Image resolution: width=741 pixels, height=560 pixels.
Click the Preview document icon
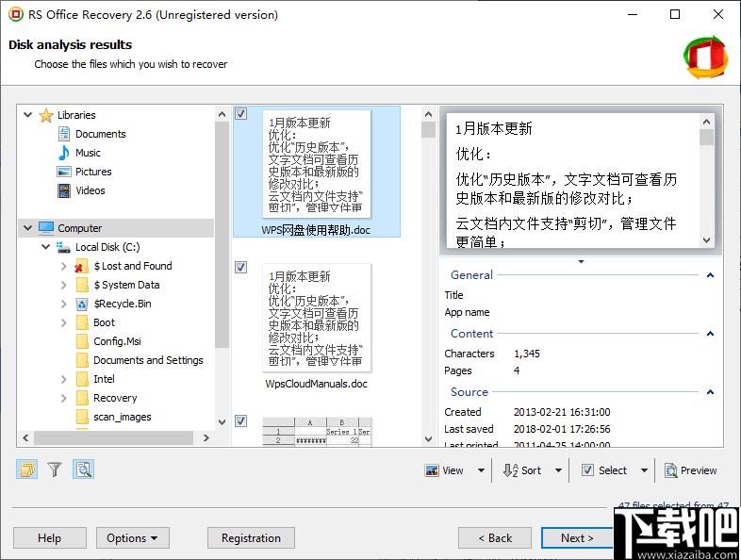(670, 470)
